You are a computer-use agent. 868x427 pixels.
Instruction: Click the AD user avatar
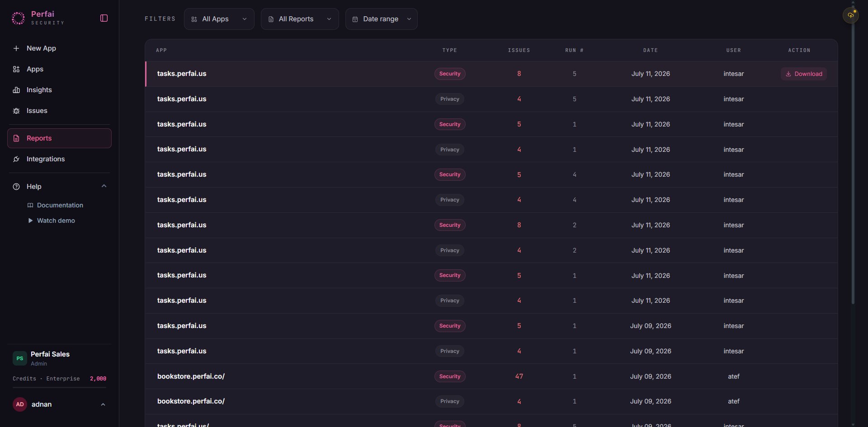tap(20, 404)
